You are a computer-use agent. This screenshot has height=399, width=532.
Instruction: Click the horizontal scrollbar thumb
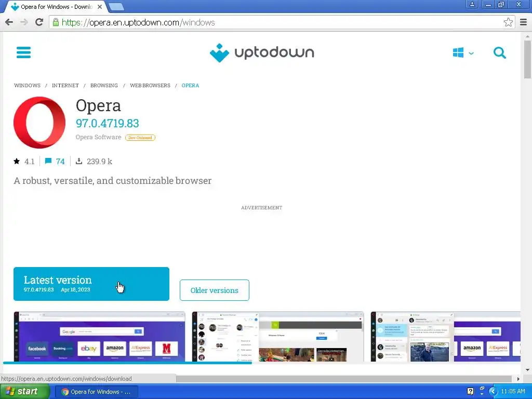pos(344,379)
